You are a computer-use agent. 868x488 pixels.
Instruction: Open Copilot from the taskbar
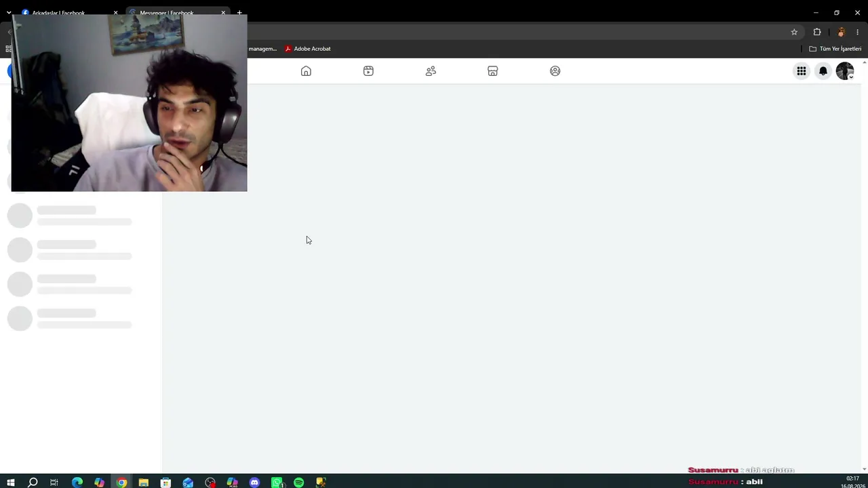pyautogui.click(x=100, y=483)
